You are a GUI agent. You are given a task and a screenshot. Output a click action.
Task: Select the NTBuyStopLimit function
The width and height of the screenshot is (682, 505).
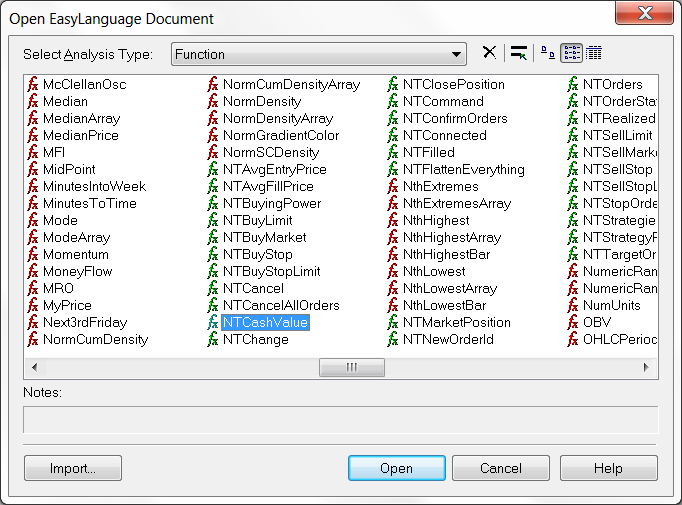271,271
